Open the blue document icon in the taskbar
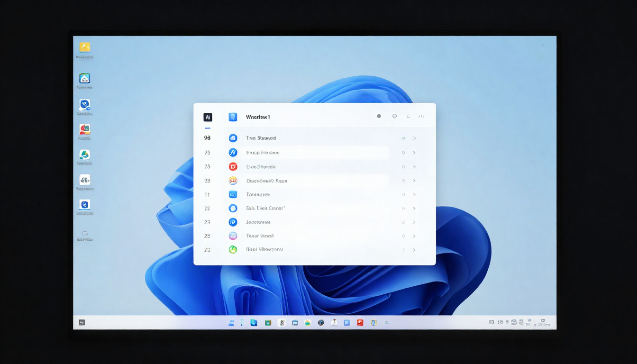The width and height of the screenshot is (637, 364). pos(347,323)
